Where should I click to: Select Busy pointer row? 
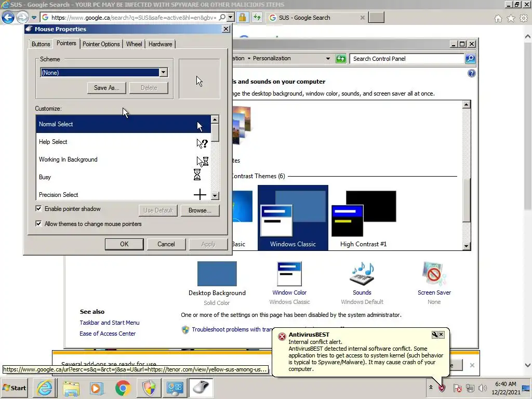click(123, 177)
